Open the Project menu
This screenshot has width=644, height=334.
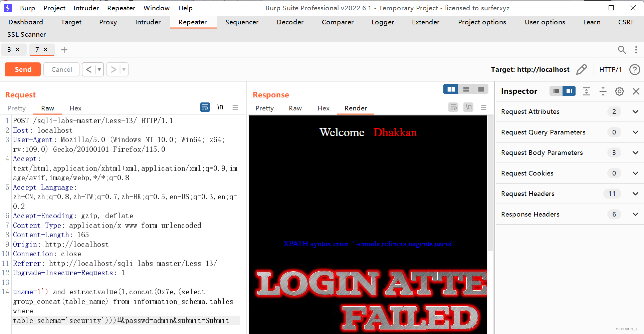[54, 8]
